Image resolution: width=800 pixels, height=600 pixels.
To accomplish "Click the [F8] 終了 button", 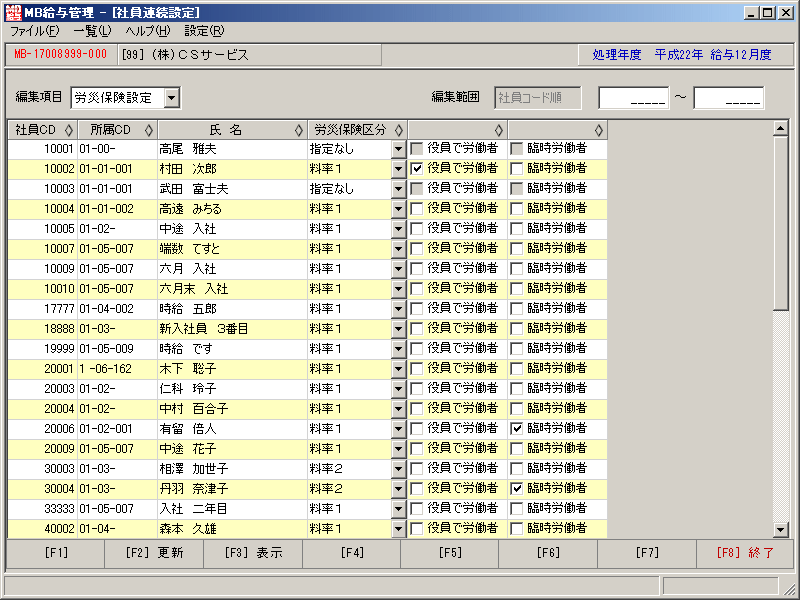I will coord(745,553).
